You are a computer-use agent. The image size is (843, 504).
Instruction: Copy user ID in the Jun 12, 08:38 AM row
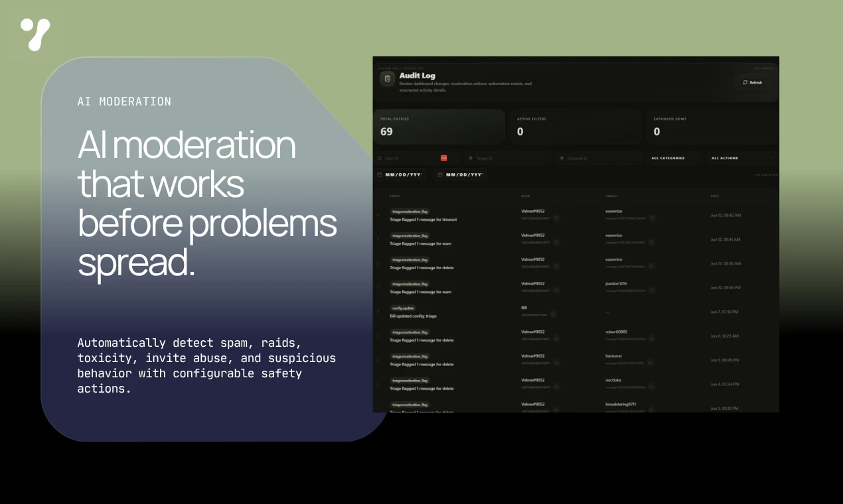click(556, 267)
